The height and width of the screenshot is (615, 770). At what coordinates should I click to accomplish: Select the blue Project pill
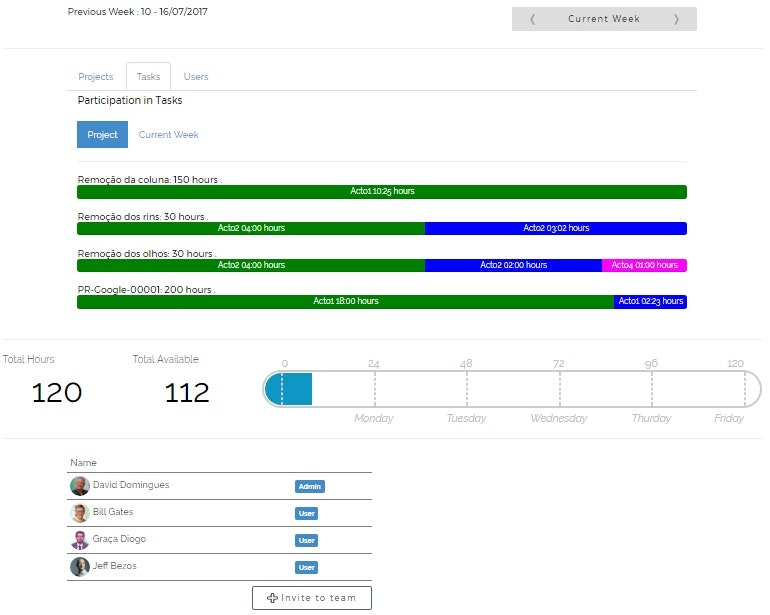102,135
